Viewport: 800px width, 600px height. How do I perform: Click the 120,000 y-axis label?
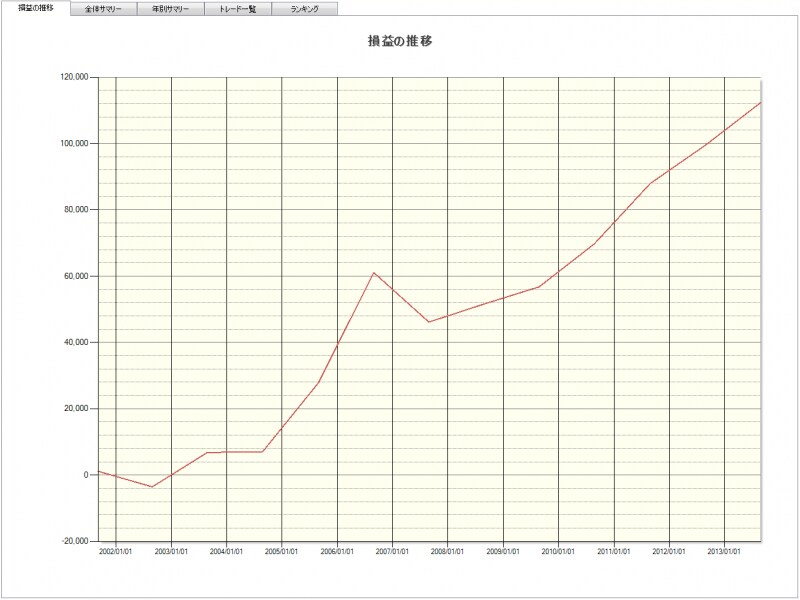[x=74, y=77]
